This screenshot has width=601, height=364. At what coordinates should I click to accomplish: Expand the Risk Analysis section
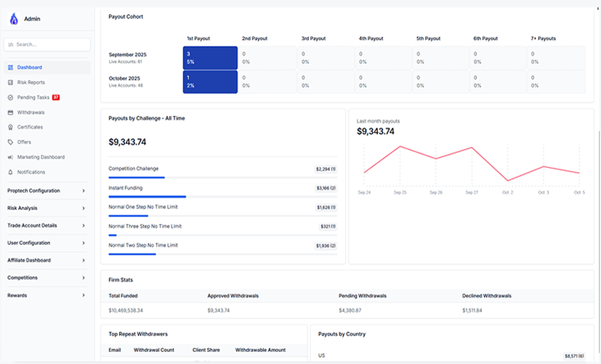[x=46, y=208]
